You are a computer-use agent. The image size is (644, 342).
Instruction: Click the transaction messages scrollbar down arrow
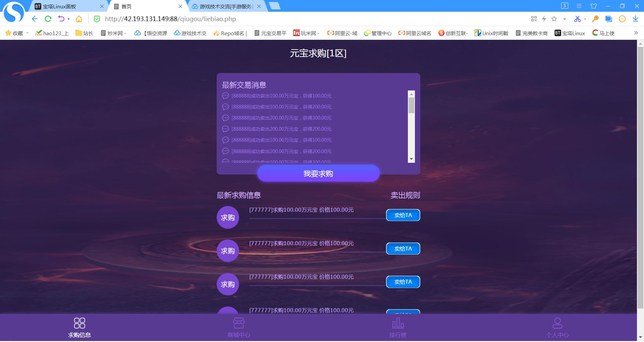[411, 159]
